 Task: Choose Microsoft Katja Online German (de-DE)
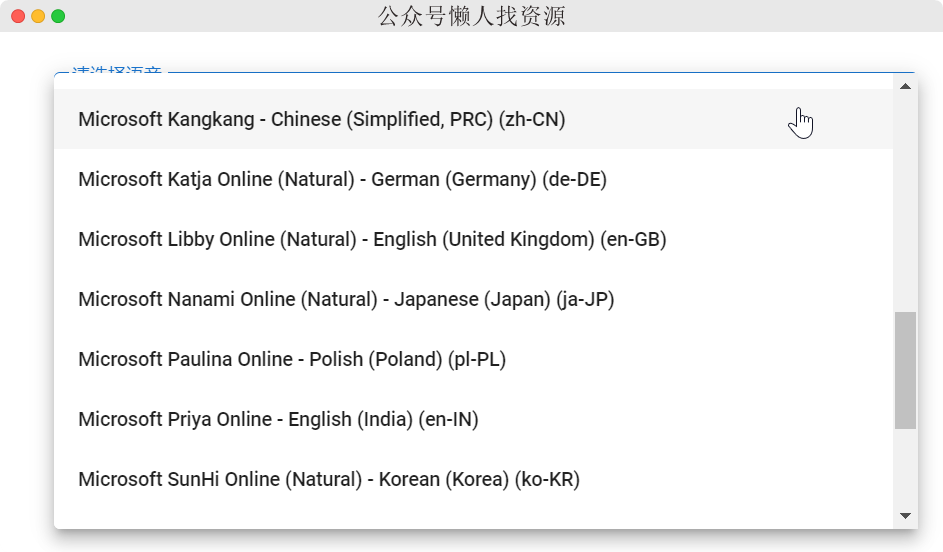click(x=473, y=179)
